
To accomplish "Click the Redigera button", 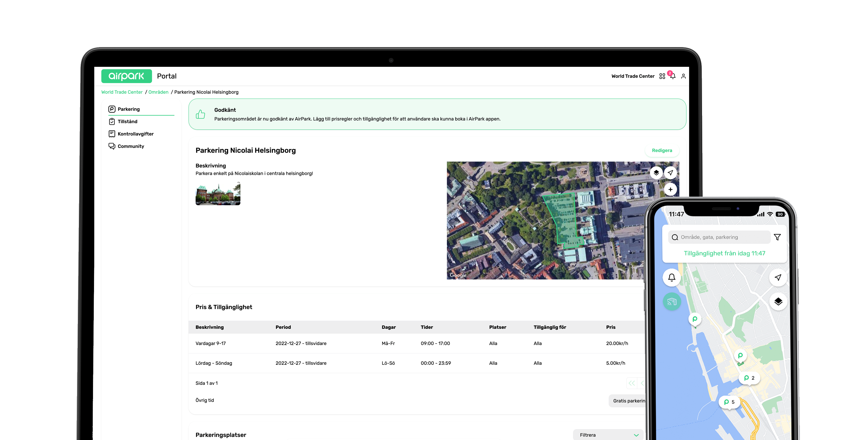I will click(x=662, y=150).
